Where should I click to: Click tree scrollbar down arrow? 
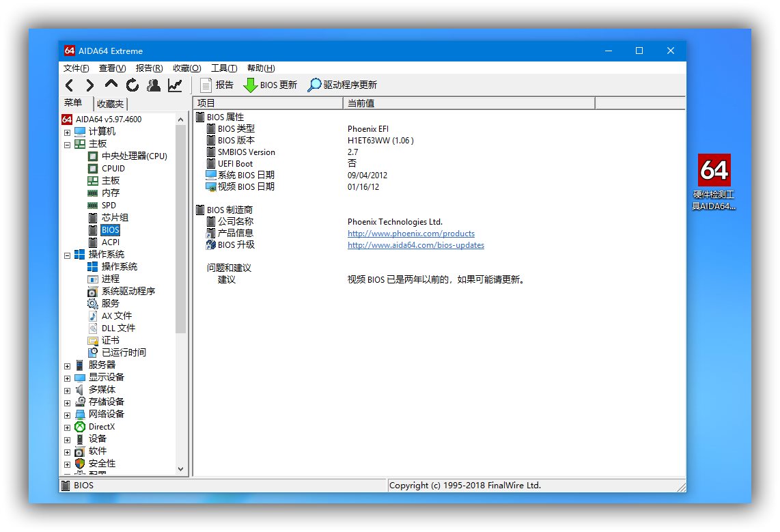(x=180, y=469)
